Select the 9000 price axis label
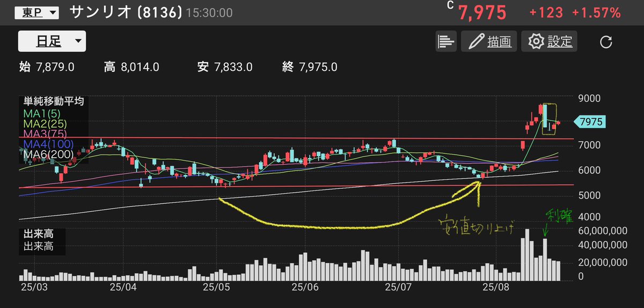This screenshot has width=644, height=308. click(590, 99)
